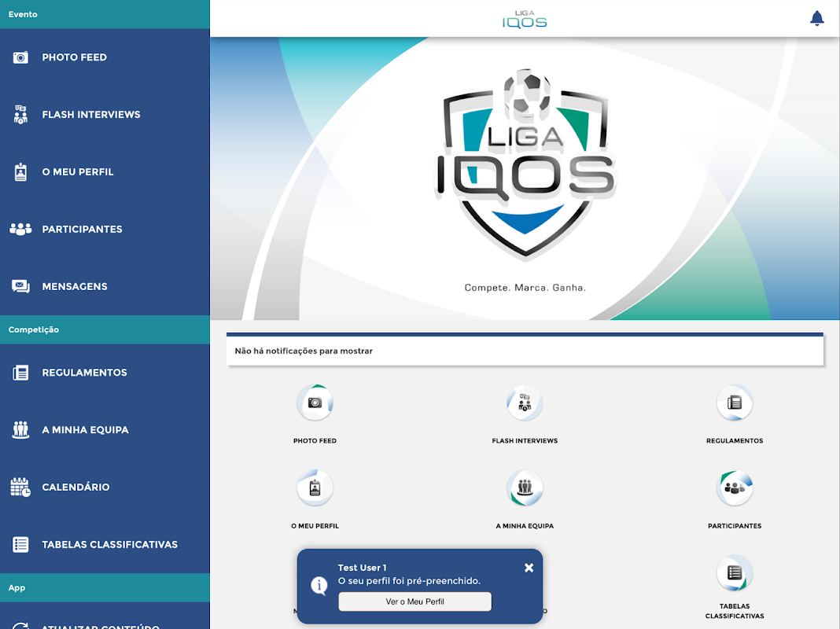Select REGULAMENTOS menu label in sidebar
This screenshot has height=629, width=840.
84,373
